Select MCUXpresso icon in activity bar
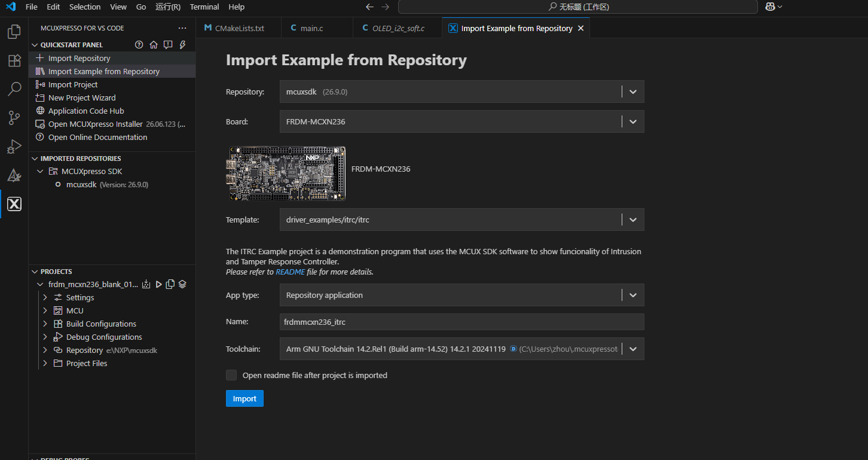868x460 pixels. click(x=14, y=204)
